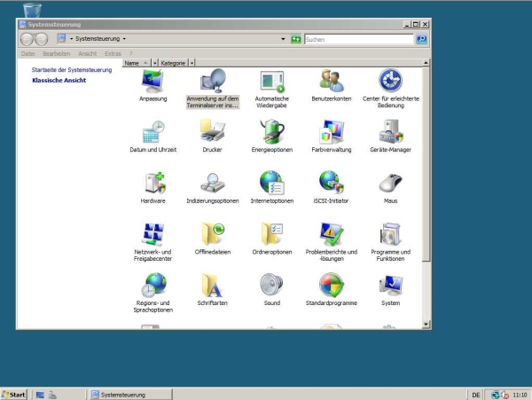Open Automatische Wiedergabe icon

click(272, 89)
